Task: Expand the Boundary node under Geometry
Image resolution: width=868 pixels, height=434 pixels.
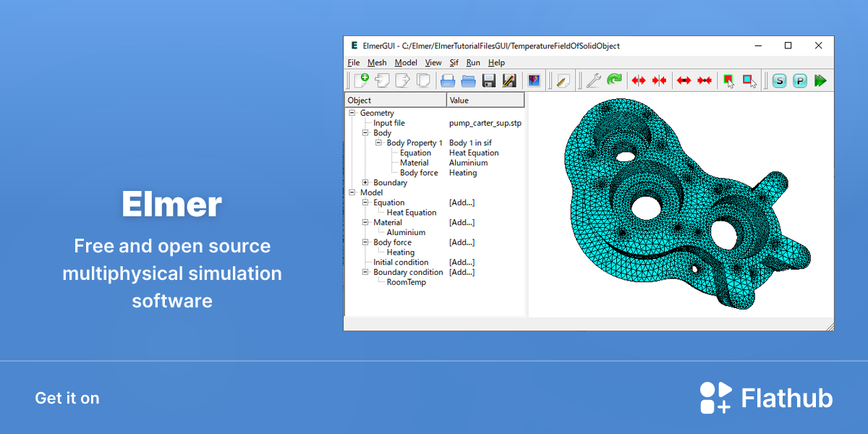Action: (x=365, y=182)
